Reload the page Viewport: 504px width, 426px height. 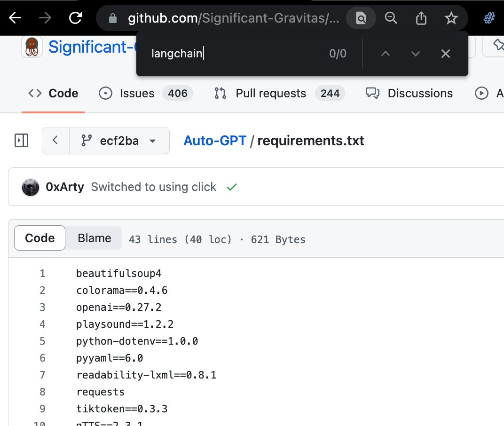pyautogui.click(x=76, y=18)
